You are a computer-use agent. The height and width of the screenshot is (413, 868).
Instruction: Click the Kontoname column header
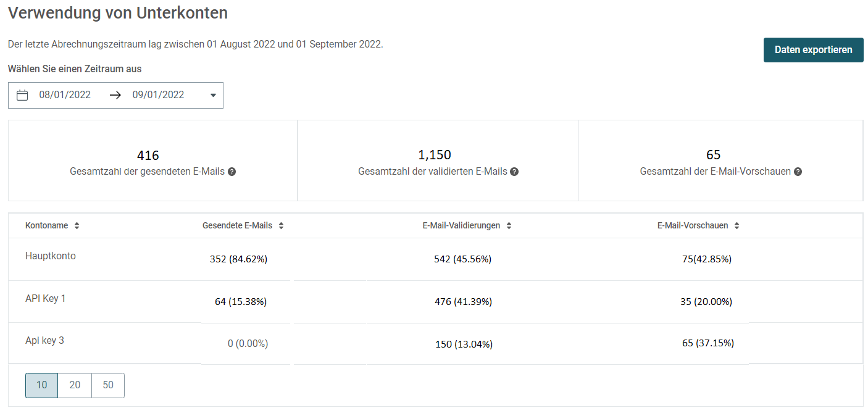pos(46,226)
